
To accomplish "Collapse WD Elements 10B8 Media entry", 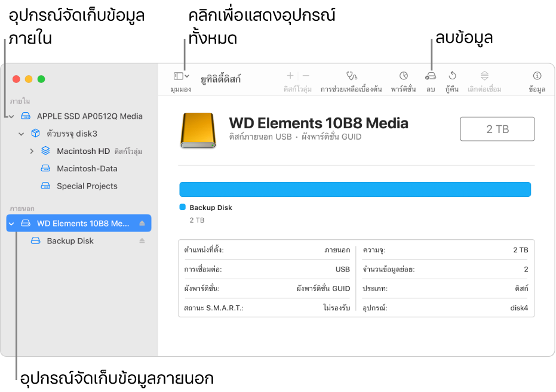I will coord(12,223).
